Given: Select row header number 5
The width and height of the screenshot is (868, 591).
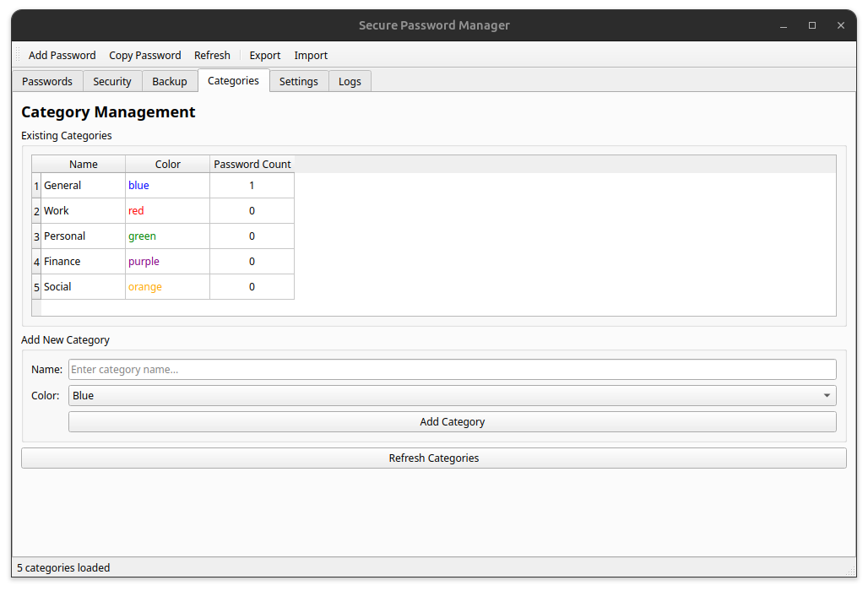Looking at the screenshot, I should pos(36,287).
